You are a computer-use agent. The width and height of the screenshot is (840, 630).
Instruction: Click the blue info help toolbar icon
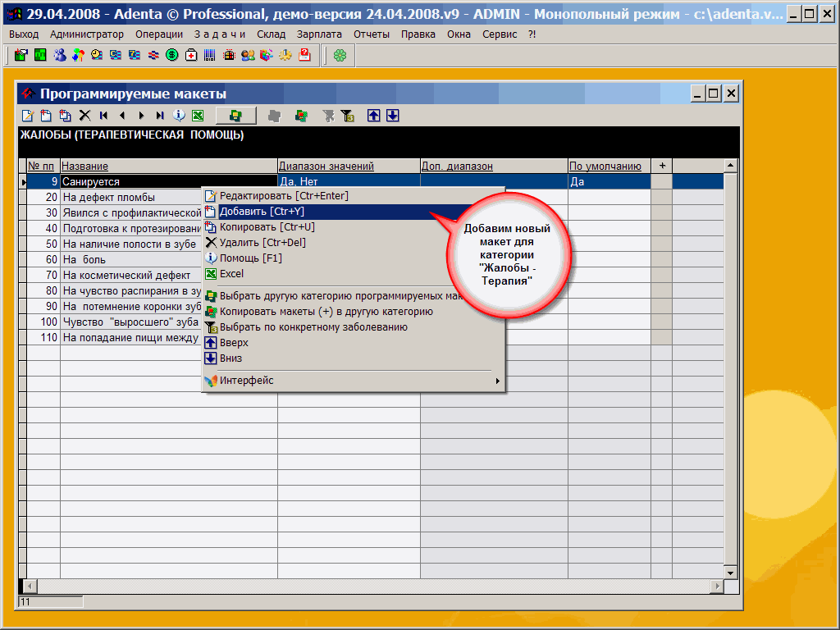tap(179, 116)
